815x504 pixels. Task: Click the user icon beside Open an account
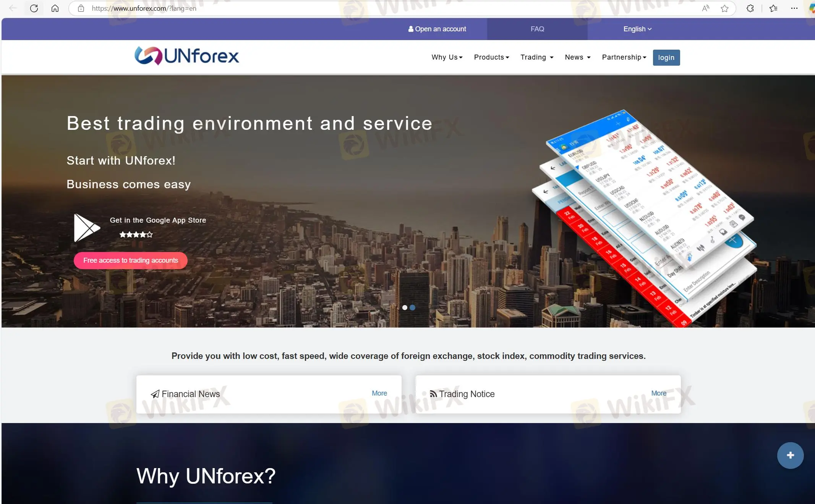411,29
